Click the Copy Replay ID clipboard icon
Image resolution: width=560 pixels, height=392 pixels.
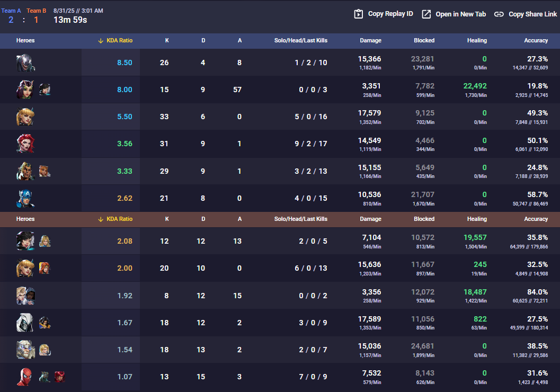point(358,14)
